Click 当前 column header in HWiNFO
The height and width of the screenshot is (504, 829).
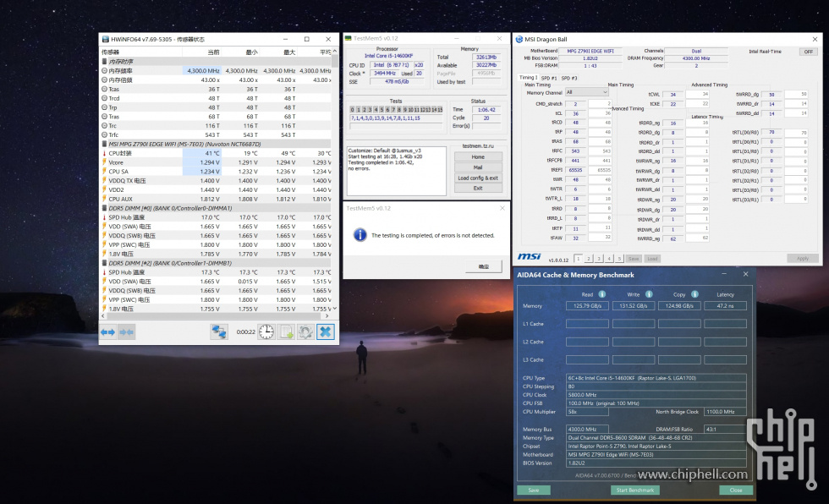[x=202, y=52]
